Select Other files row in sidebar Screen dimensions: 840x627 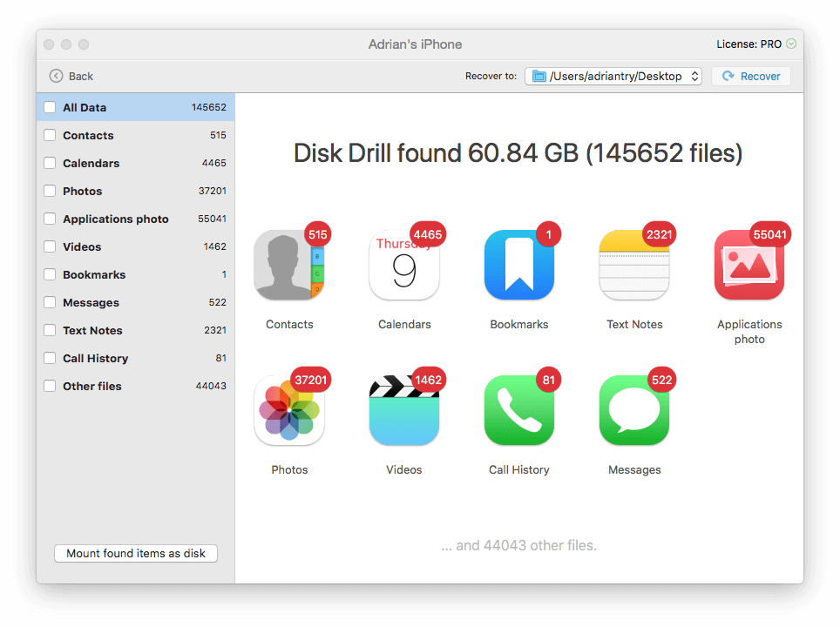point(136,386)
